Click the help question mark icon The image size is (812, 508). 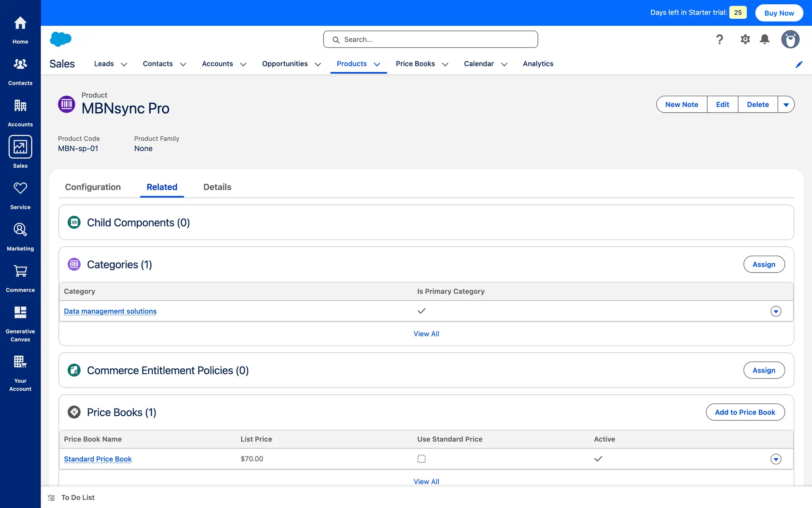719,39
